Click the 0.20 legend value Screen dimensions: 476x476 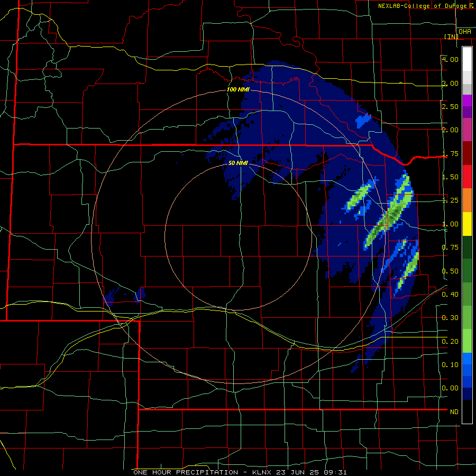[x=450, y=342]
